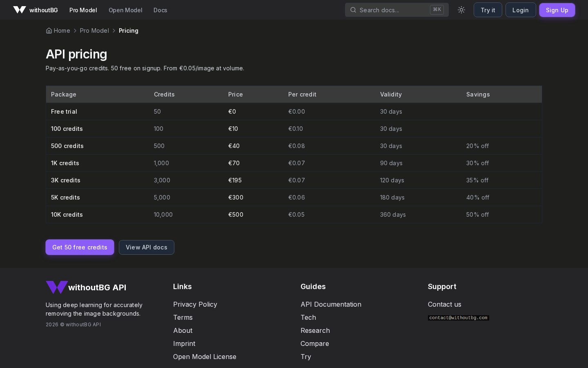The width and height of the screenshot is (588, 368).
Task: Select the 500 credits package name
Action: [67, 146]
